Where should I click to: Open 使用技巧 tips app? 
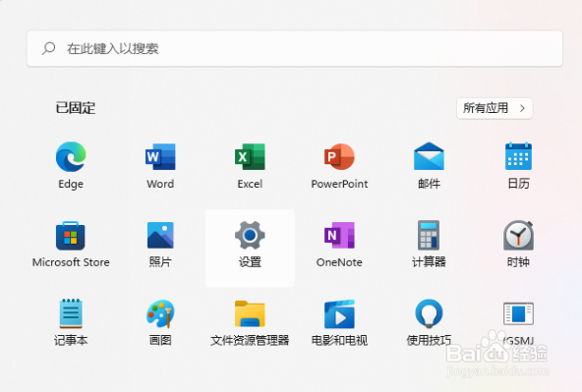(x=429, y=313)
